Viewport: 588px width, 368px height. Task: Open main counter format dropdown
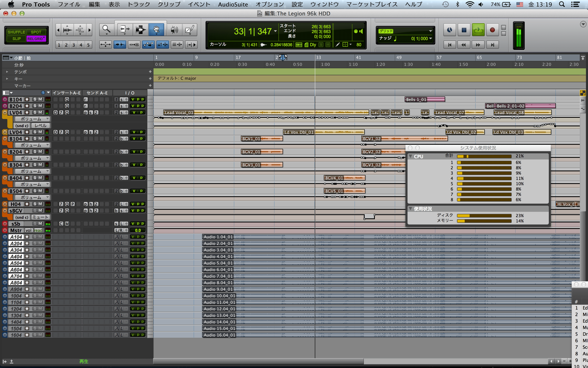coord(275,31)
